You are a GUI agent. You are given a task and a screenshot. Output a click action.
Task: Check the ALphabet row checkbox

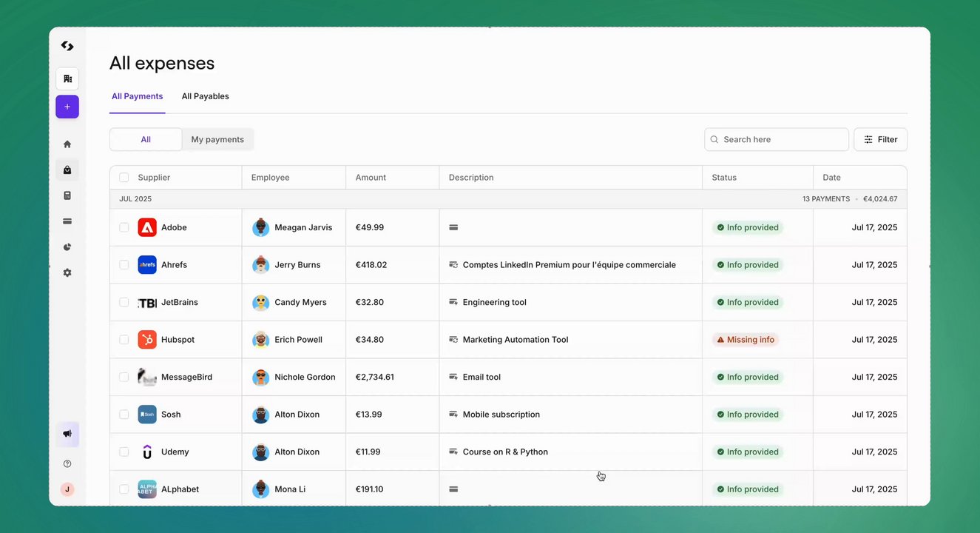tap(124, 489)
